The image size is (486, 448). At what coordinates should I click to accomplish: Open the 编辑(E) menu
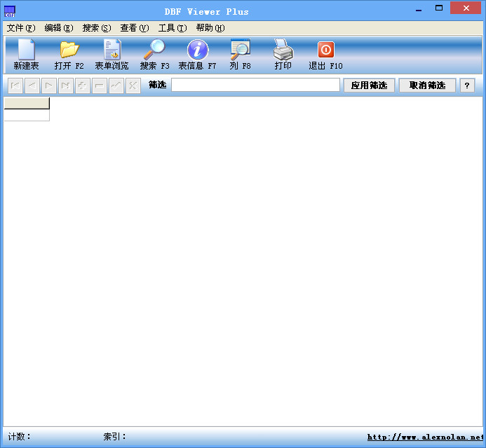[59, 28]
